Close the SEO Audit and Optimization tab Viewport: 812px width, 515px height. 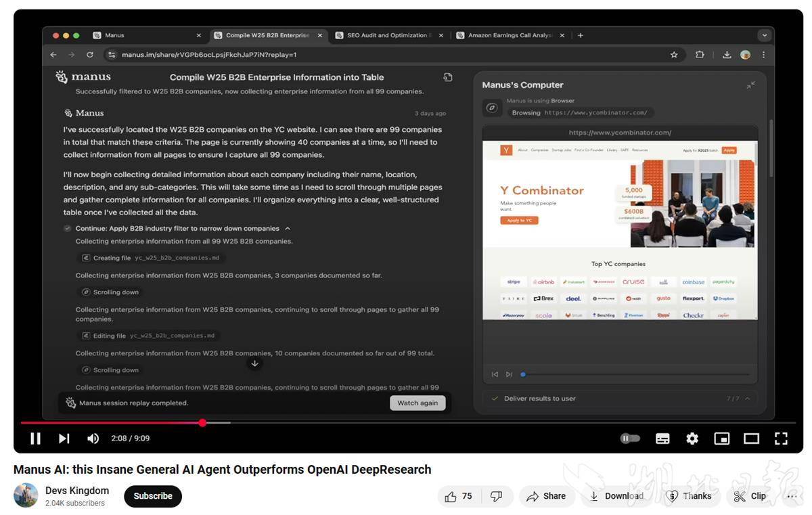point(441,35)
